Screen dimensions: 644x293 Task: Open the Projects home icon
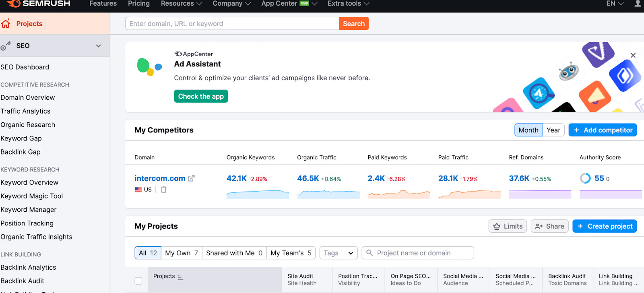click(x=6, y=24)
